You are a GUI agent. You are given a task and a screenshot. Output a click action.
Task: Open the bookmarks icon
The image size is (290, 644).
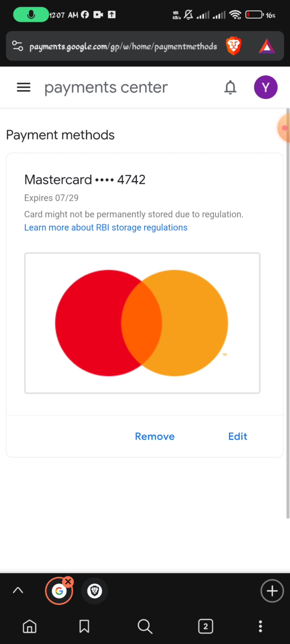click(x=84, y=627)
